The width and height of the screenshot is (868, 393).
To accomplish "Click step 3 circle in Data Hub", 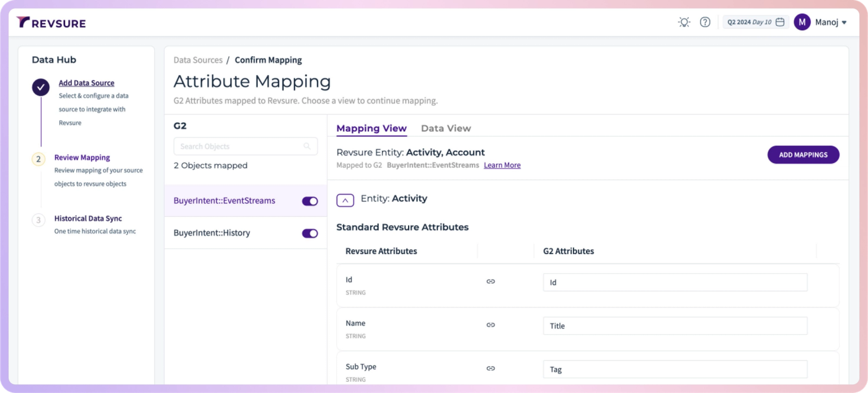I will [38, 220].
